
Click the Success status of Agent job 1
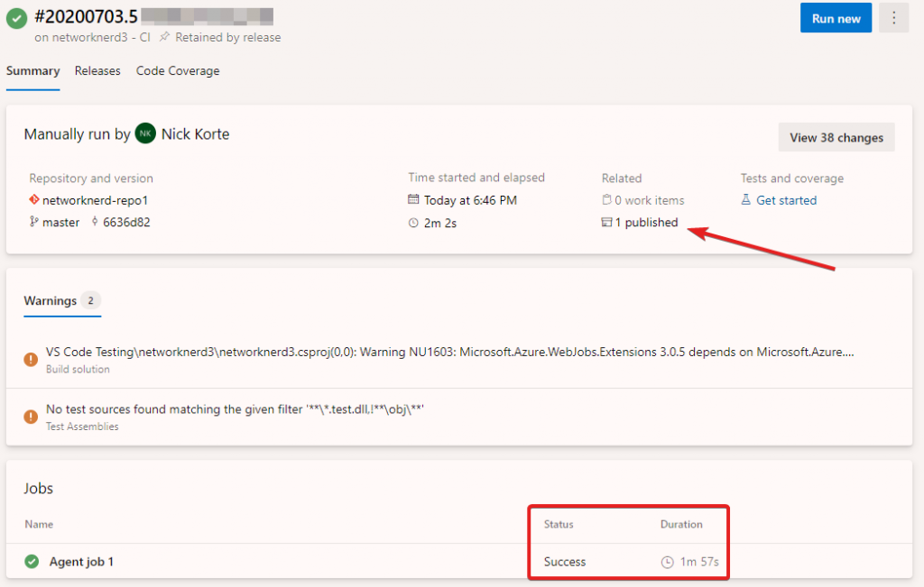coord(565,562)
